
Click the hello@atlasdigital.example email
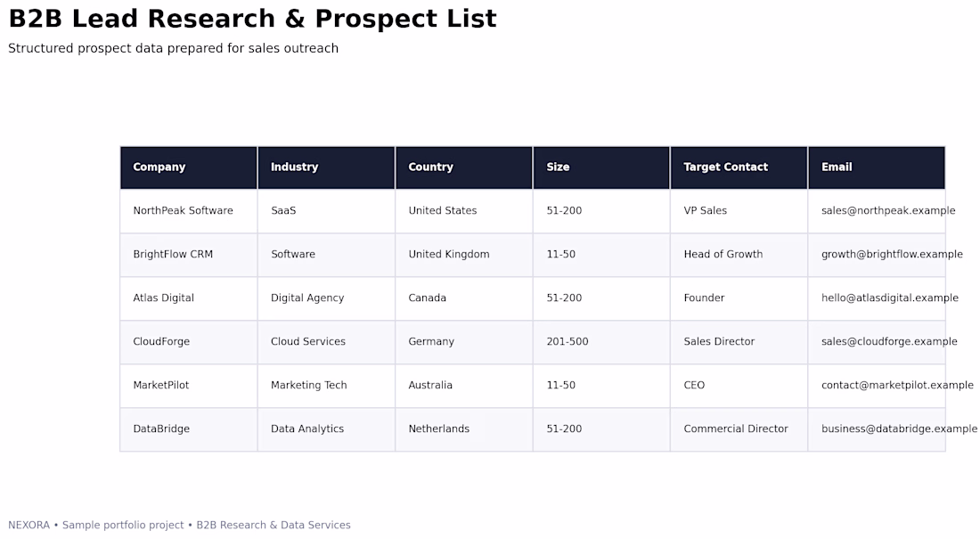pyautogui.click(x=889, y=298)
